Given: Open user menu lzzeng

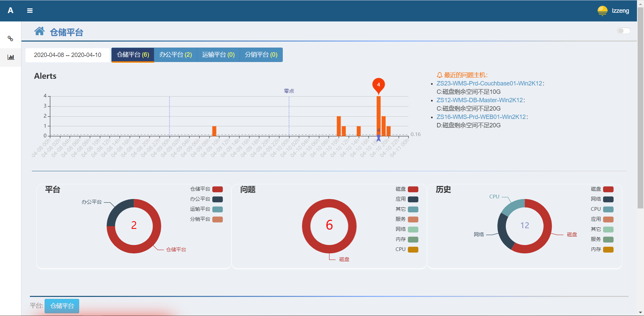Looking at the screenshot, I should click(620, 11).
